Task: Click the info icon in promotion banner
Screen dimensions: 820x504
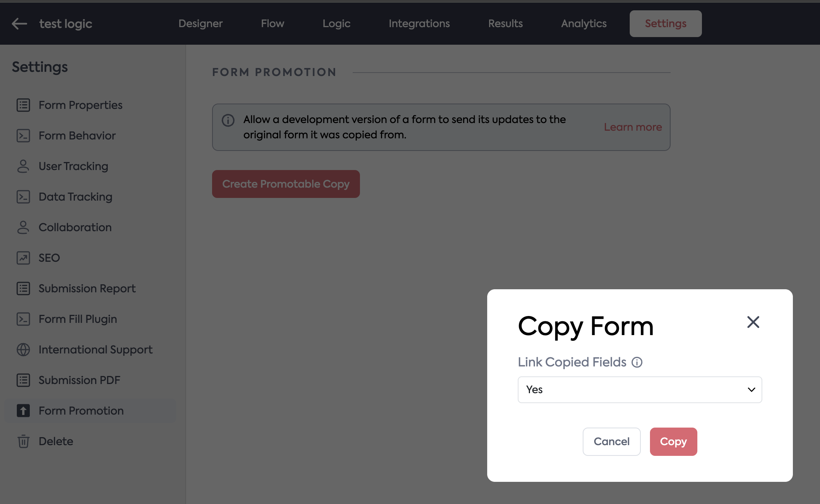Action: point(228,120)
